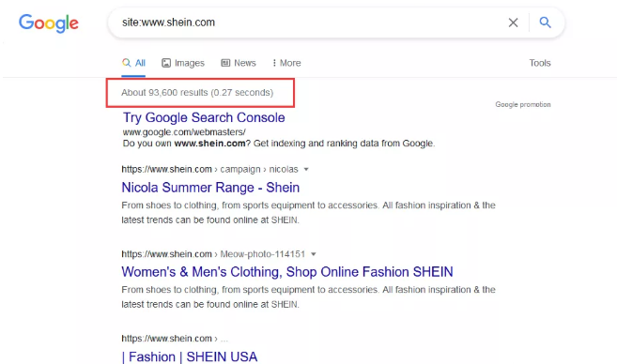Screen dimensions: 617x364
Task: Click the Images tab picture icon
Action: tap(166, 63)
